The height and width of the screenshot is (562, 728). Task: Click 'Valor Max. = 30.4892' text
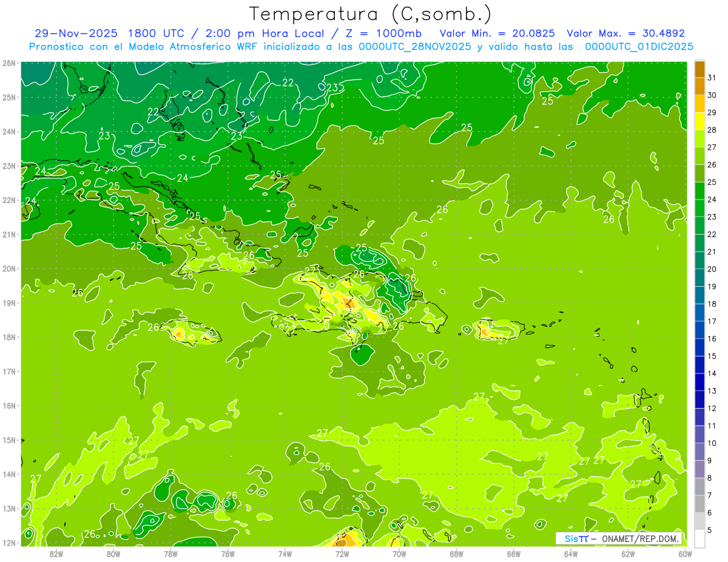click(626, 33)
